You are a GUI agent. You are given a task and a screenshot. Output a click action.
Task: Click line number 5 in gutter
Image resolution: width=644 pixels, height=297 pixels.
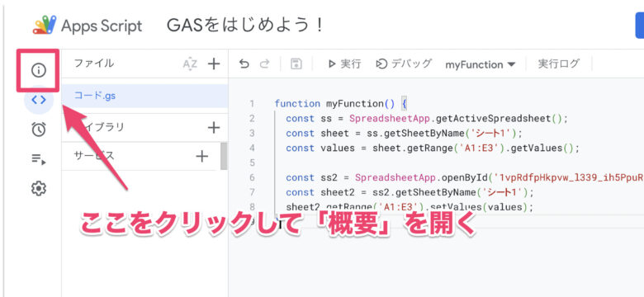click(252, 163)
